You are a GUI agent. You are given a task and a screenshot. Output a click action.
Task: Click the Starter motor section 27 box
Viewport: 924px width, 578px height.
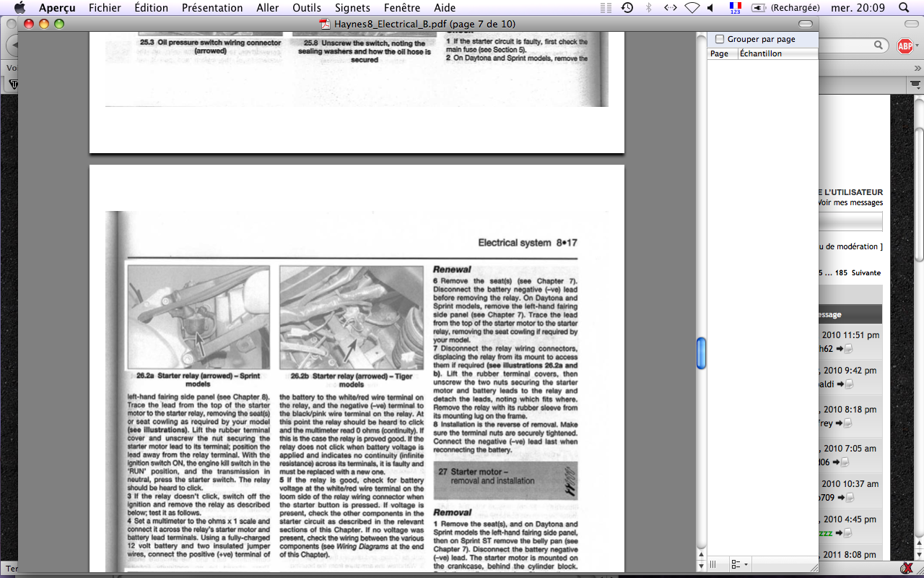(x=505, y=480)
